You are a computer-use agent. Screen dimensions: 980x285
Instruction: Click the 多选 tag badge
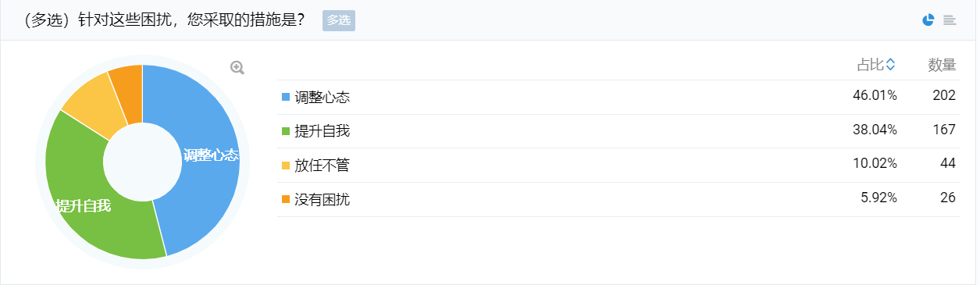coord(339,20)
